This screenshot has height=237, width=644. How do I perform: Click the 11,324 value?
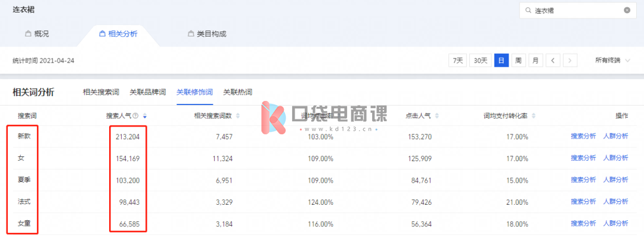[x=222, y=158]
